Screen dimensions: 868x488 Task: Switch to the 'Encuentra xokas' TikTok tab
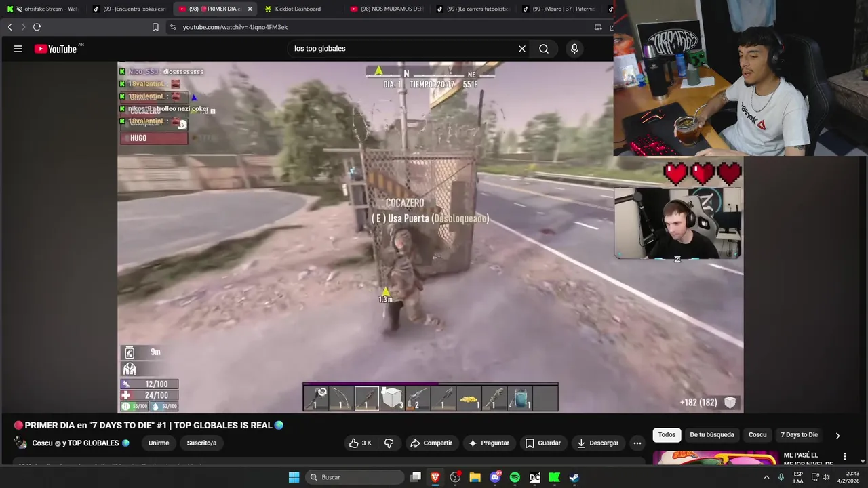tap(130, 9)
